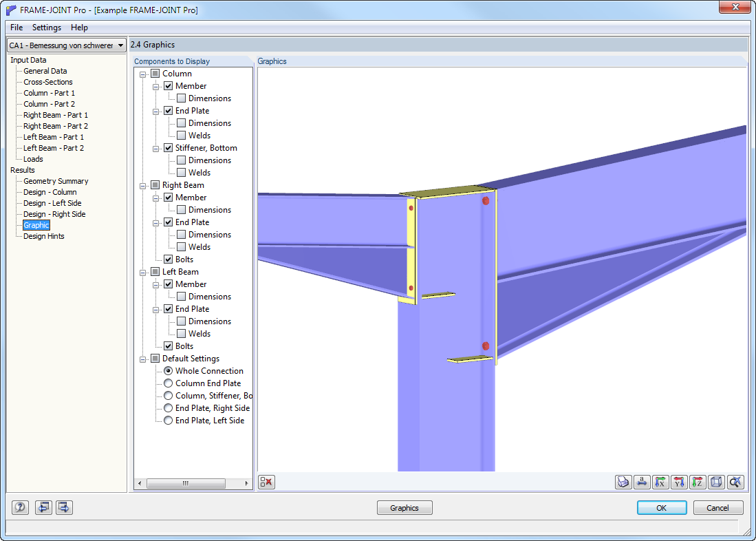The width and height of the screenshot is (756, 541).
Task: Switch to isometric cube view
Action: [x=717, y=482]
